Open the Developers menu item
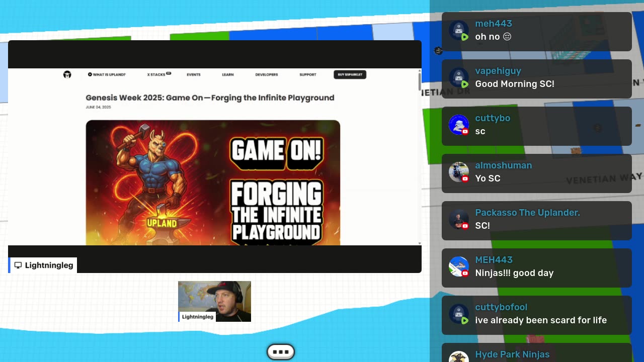The width and height of the screenshot is (644, 362). (267, 74)
